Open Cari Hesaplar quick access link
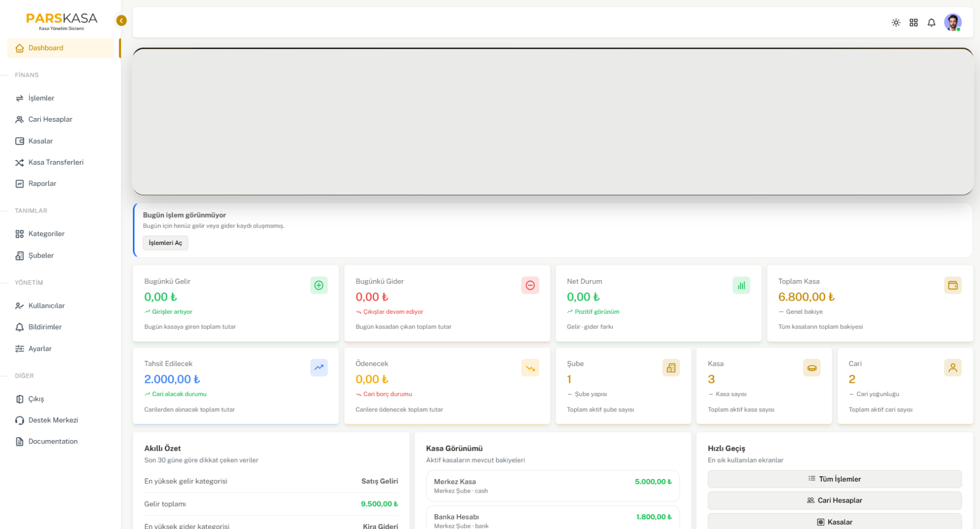The image size is (980, 529). click(834, 500)
